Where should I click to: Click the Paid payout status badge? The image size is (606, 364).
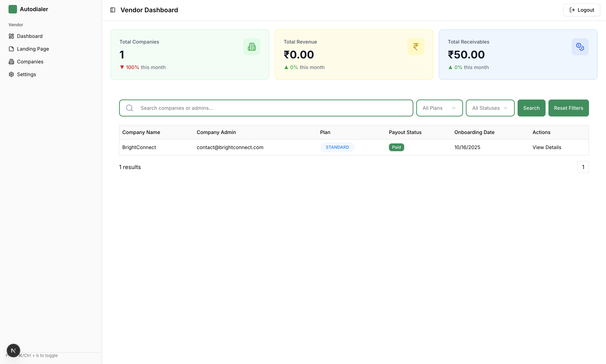pos(396,147)
